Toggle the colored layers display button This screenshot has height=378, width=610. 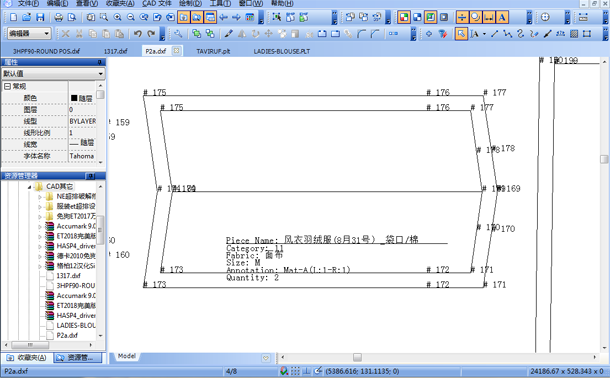[x=404, y=17]
